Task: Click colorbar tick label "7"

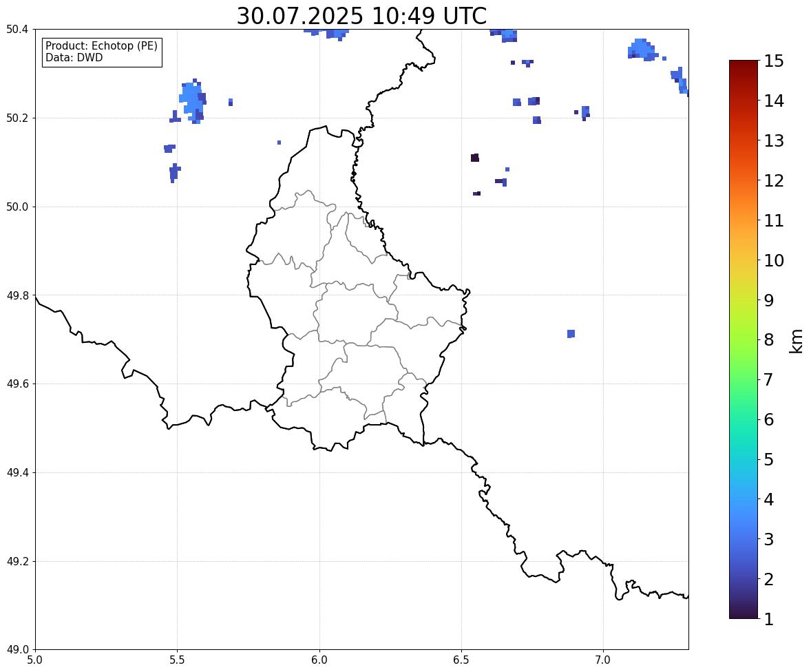Action: point(769,379)
